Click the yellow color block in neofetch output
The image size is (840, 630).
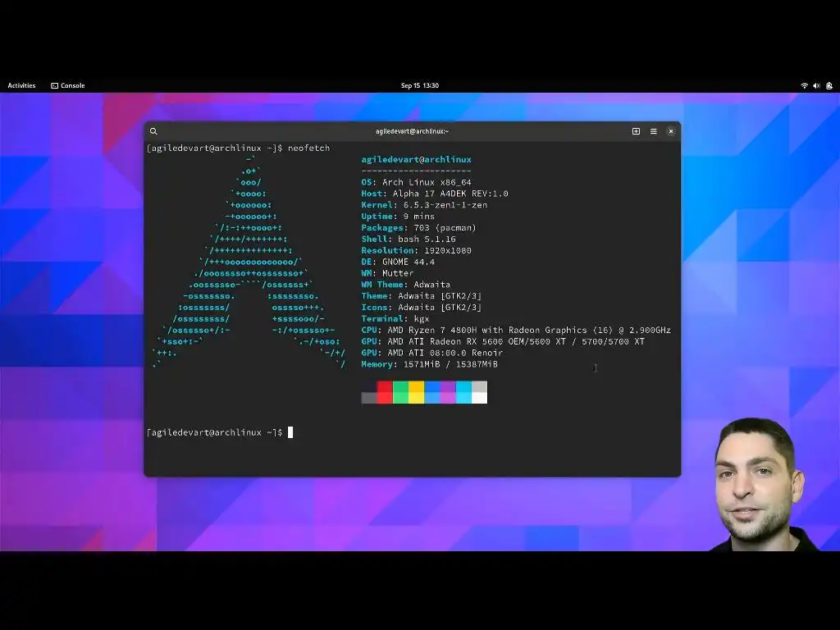point(416,392)
